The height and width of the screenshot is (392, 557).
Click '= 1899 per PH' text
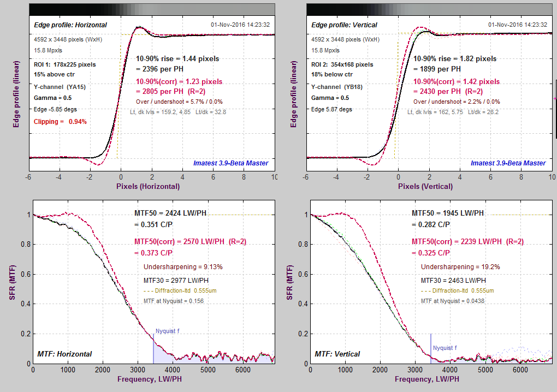pos(437,69)
